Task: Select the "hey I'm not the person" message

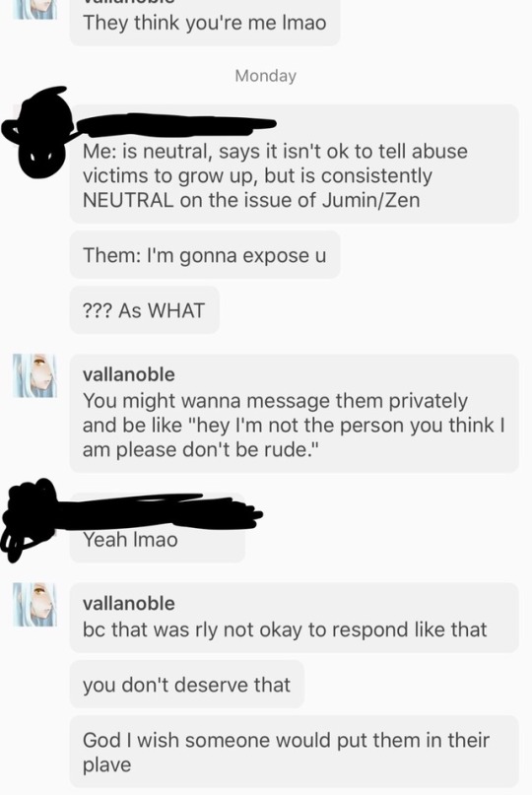Action: point(295,414)
